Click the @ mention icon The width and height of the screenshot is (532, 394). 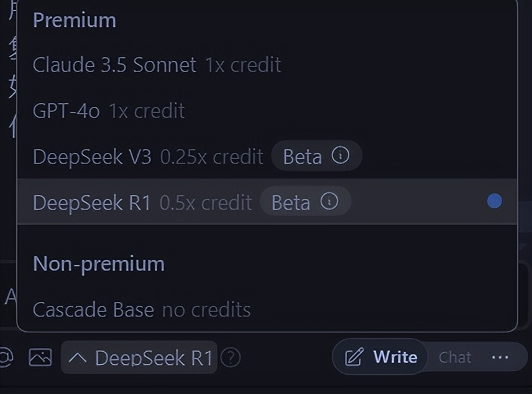[5, 357]
